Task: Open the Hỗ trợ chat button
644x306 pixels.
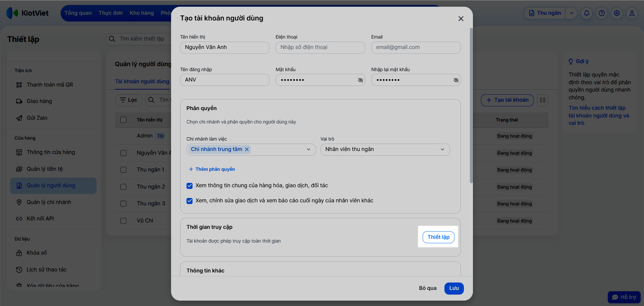Action: [624, 297]
